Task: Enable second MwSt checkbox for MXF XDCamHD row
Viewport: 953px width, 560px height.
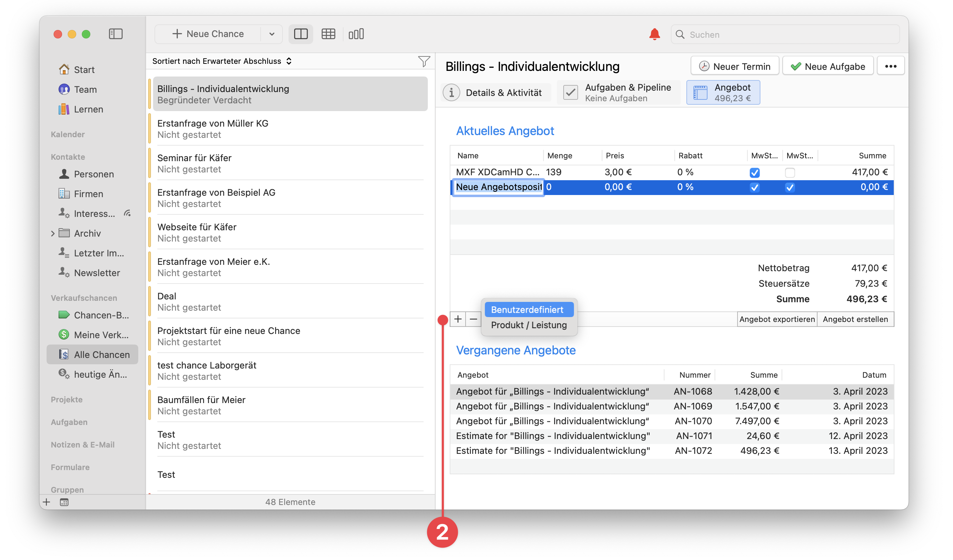Action: (x=790, y=172)
